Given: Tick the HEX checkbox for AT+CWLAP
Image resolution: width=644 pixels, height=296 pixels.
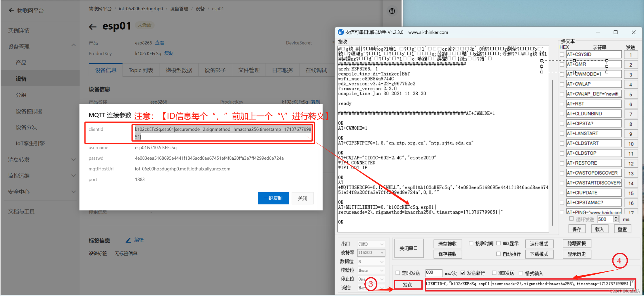Looking at the screenshot, I should pos(562,84).
